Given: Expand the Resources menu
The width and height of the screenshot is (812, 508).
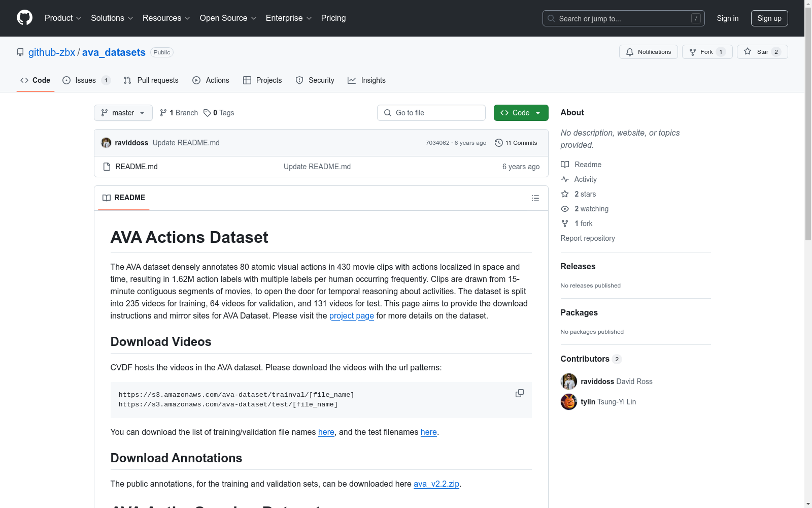Looking at the screenshot, I should (166, 18).
